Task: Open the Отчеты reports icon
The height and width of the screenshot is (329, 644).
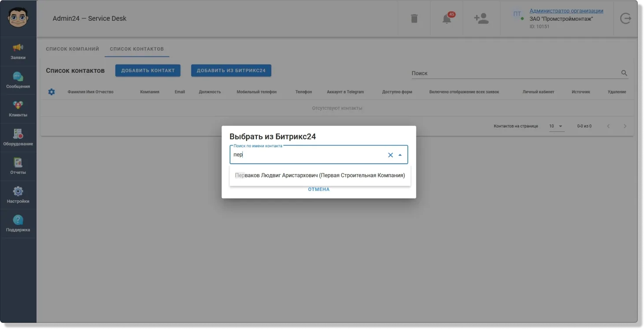Action: 18,166
